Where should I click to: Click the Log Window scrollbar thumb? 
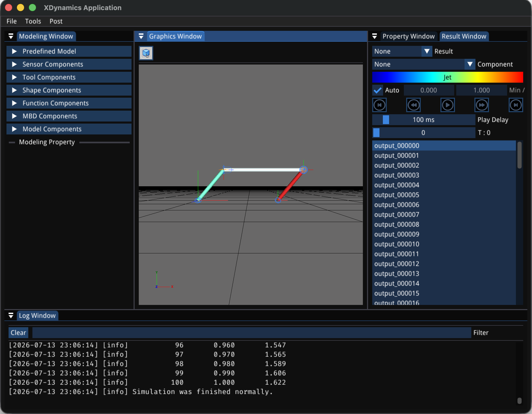519,401
